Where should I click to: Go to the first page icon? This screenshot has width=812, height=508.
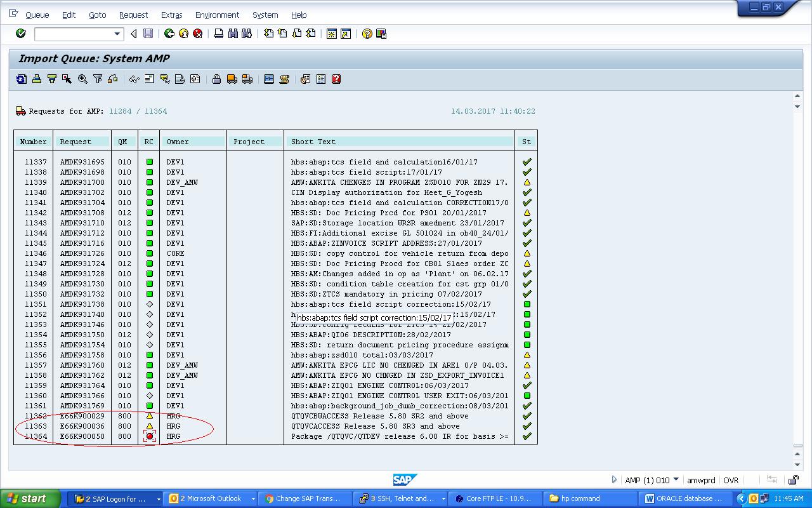tap(268, 34)
